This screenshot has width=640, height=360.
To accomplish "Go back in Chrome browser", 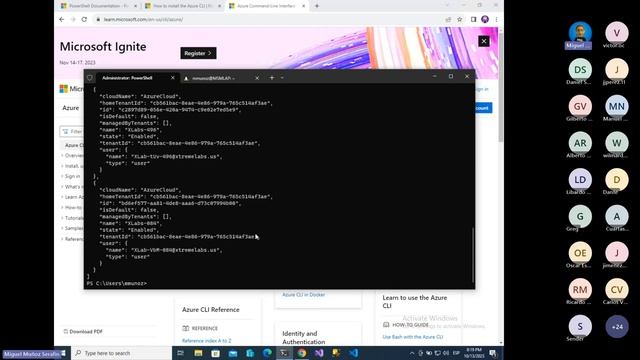I will point(62,19).
